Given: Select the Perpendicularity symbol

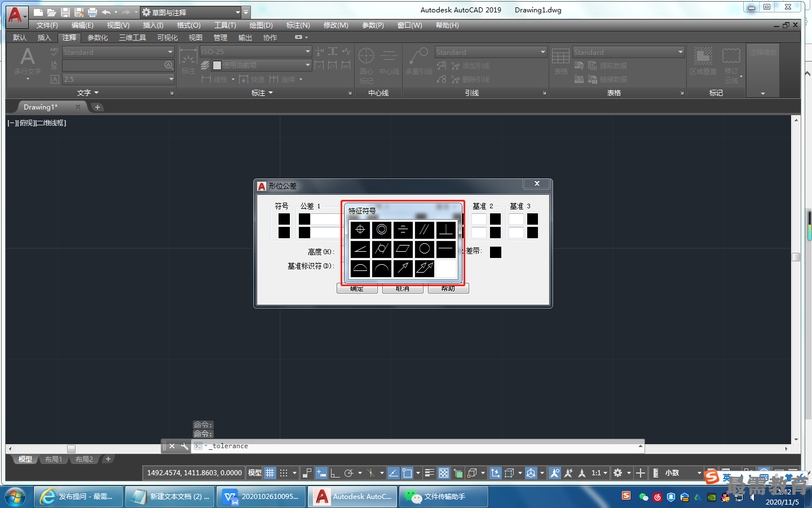Looking at the screenshot, I should pyautogui.click(x=445, y=230).
